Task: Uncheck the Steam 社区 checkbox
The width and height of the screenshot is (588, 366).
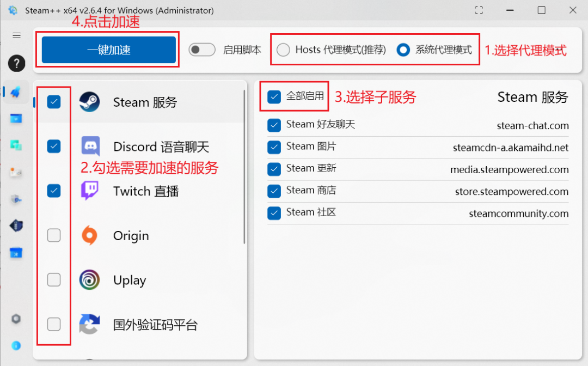Action: click(x=274, y=213)
